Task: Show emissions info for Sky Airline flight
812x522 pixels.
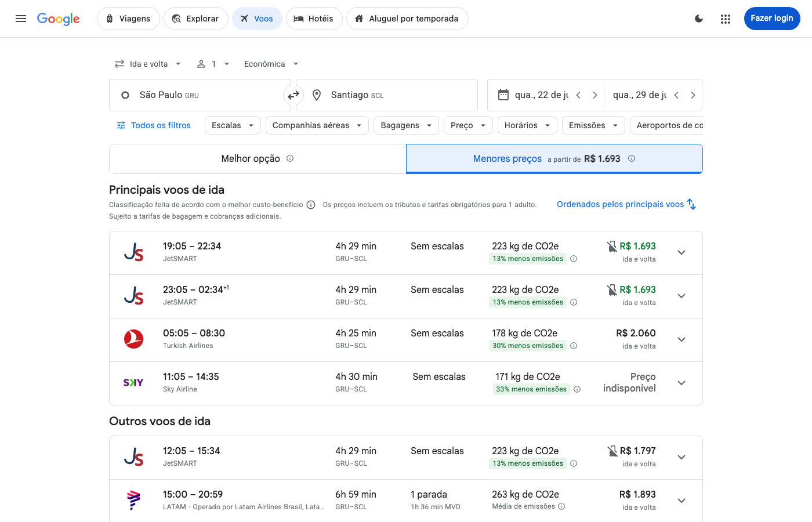Action: (x=577, y=389)
